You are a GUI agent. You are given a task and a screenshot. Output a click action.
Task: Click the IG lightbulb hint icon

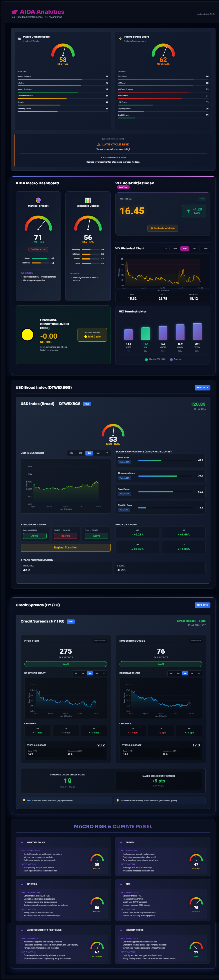point(118,800)
